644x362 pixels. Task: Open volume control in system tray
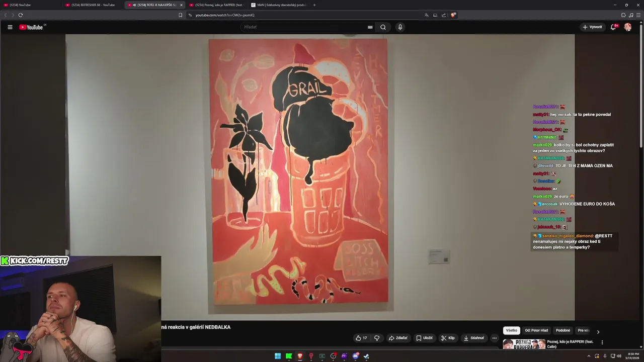(619, 356)
